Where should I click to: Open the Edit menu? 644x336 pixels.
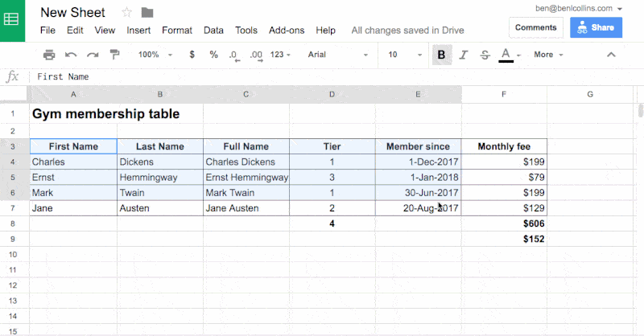[75, 31]
